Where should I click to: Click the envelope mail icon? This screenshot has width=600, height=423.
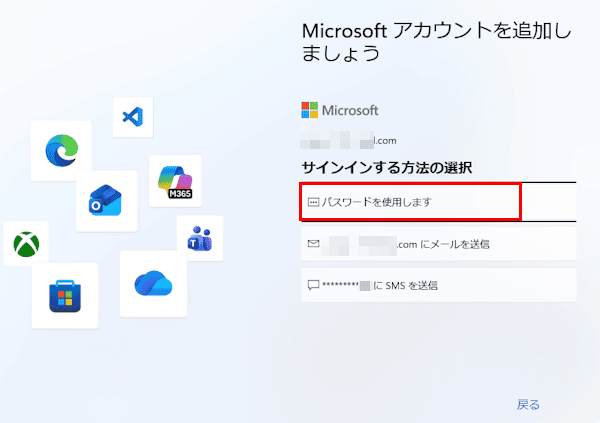click(313, 243)
